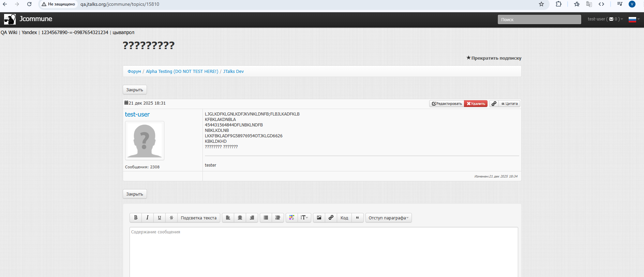
Task: Expand the 'Отступ параграфа' dropdown
Action: point(388,218)
